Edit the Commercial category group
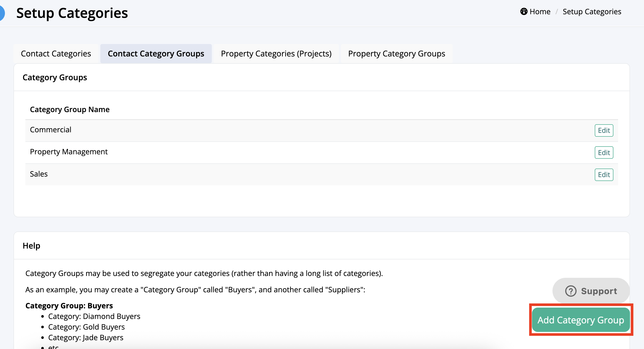Image resolution: width=644 pixels, height=349 pixels. click(x=604, y=130)
